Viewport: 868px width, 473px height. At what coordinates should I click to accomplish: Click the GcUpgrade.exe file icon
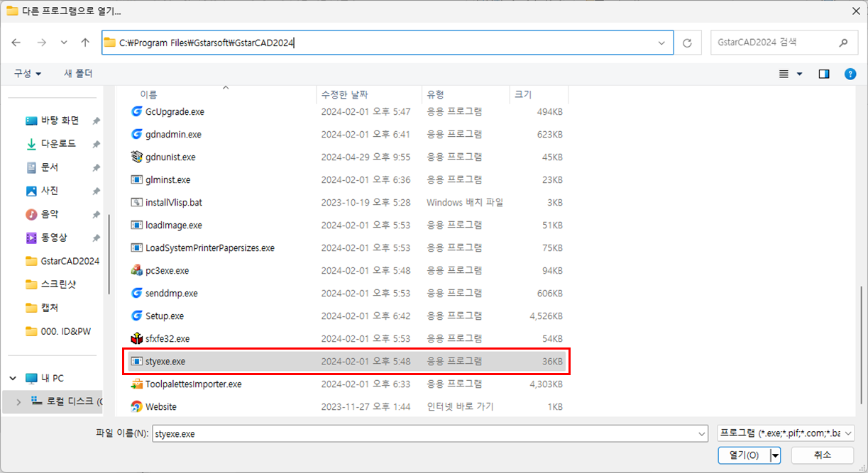(x=138, y=111)
